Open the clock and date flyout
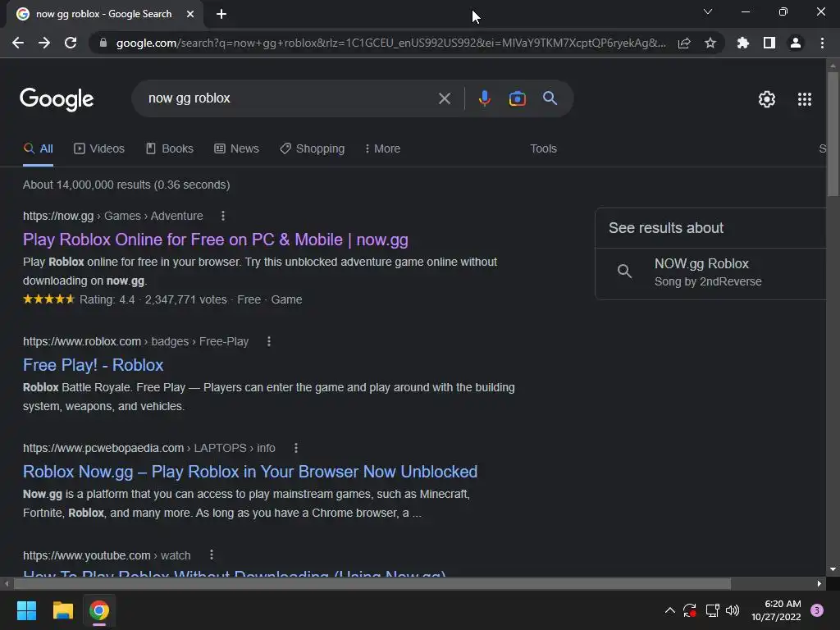 pyautogui.click(x=776, y=610)
